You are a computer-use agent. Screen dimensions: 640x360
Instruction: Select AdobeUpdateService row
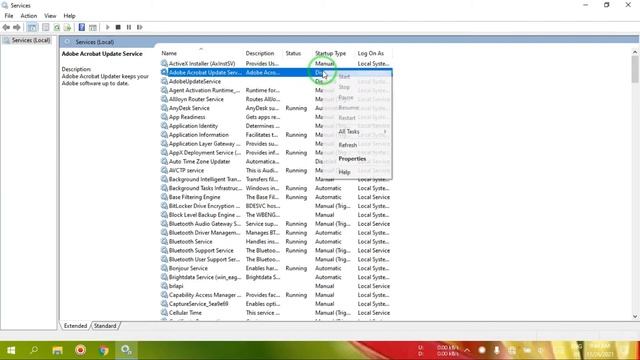(x=276, y=82)
